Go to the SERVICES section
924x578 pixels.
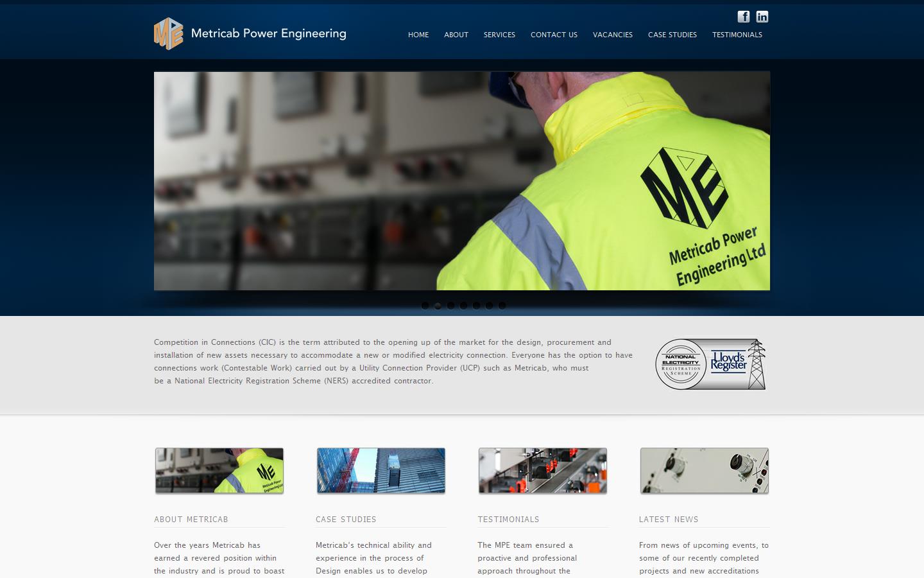(499, 35)
